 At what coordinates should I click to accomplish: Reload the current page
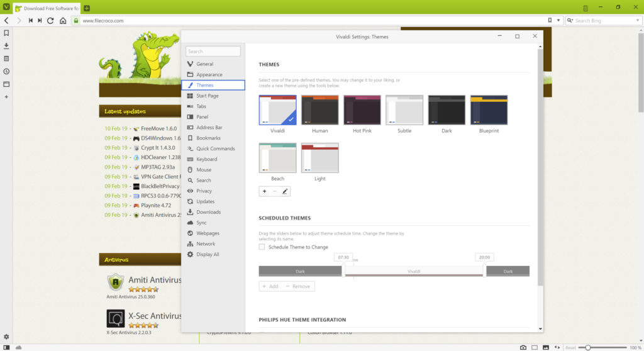click(50, 21)
